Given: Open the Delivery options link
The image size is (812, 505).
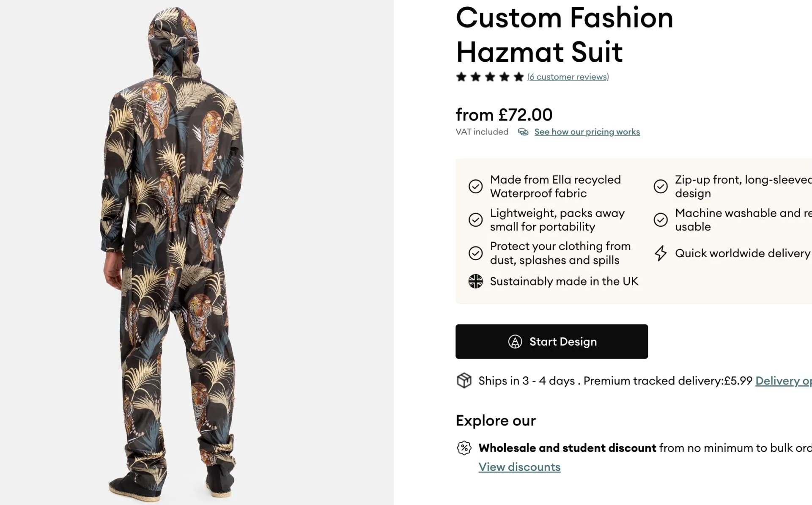Looking at the screenshot, I should coord(783,381).
